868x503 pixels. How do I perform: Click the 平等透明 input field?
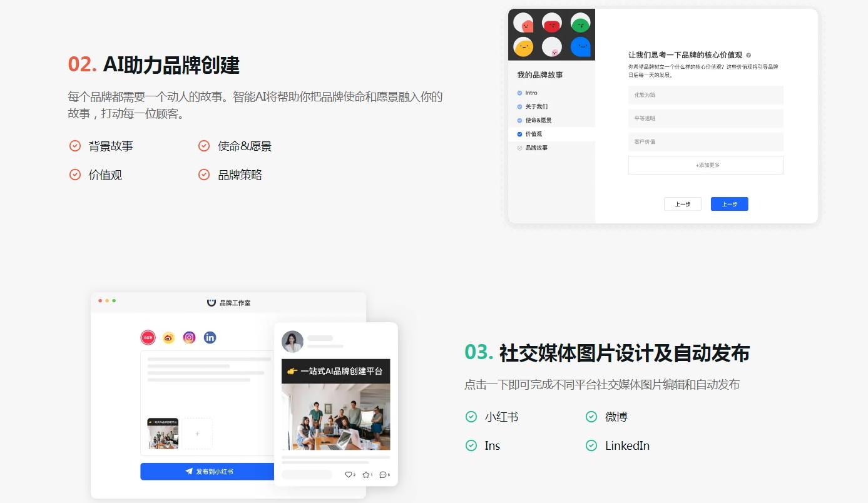pyautogui.click(x=706, y=118)
